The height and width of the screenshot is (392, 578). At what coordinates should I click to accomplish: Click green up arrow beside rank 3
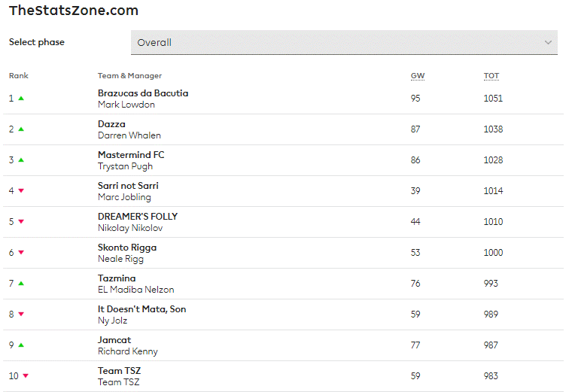[21, 160]
